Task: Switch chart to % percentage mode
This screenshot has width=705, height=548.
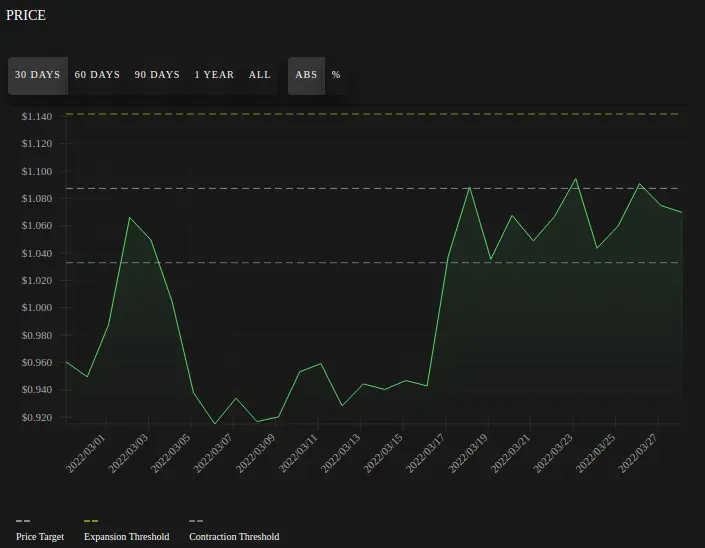Action: pyautogui.click(x=336, y=76)
